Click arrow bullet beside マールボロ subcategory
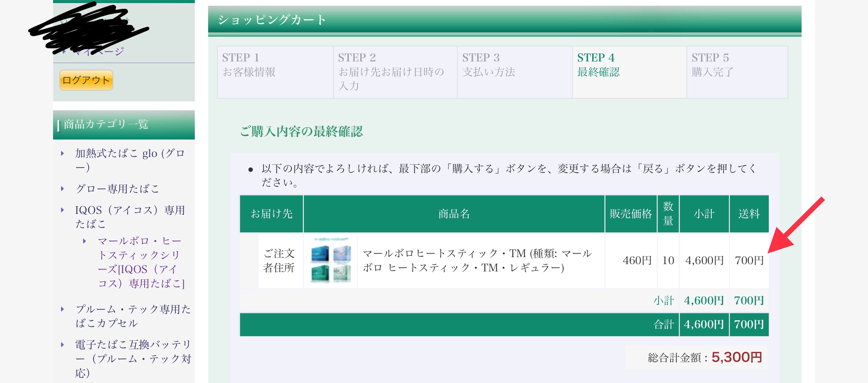 click(85, 241)
